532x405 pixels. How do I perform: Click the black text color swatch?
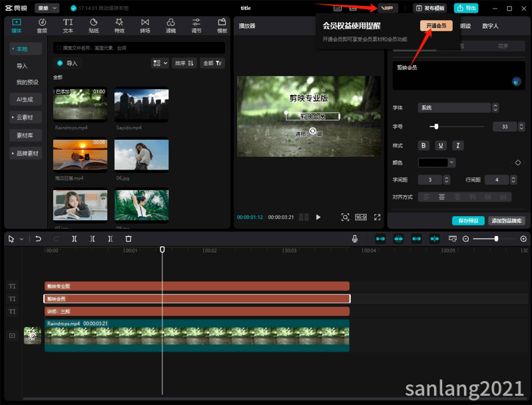pos(433,163)
